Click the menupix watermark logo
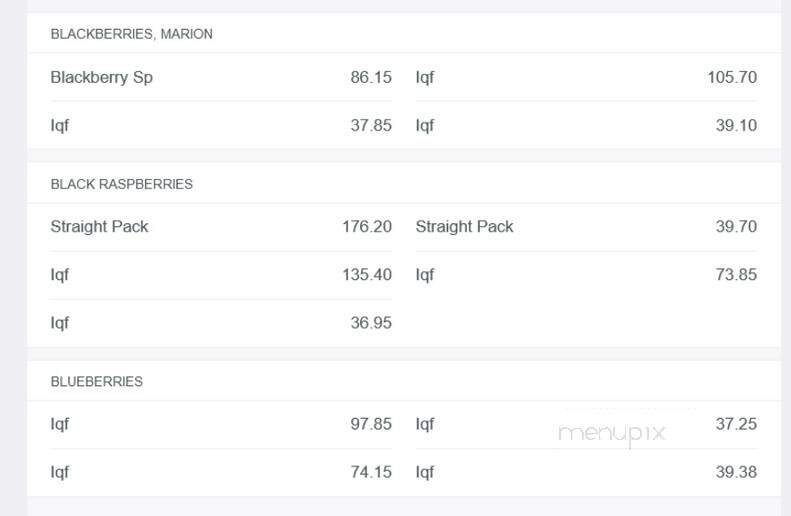 coord(611,433)
